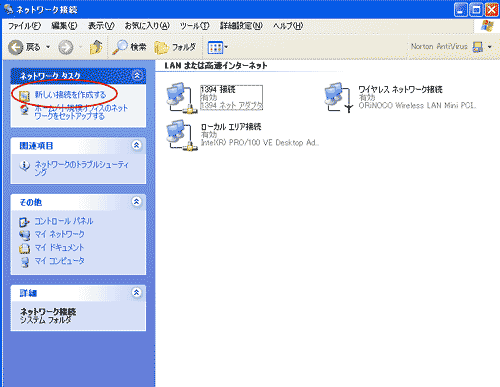500x387 pixels.
Task: Open コントロール パネル link
Action: point(64,221)
